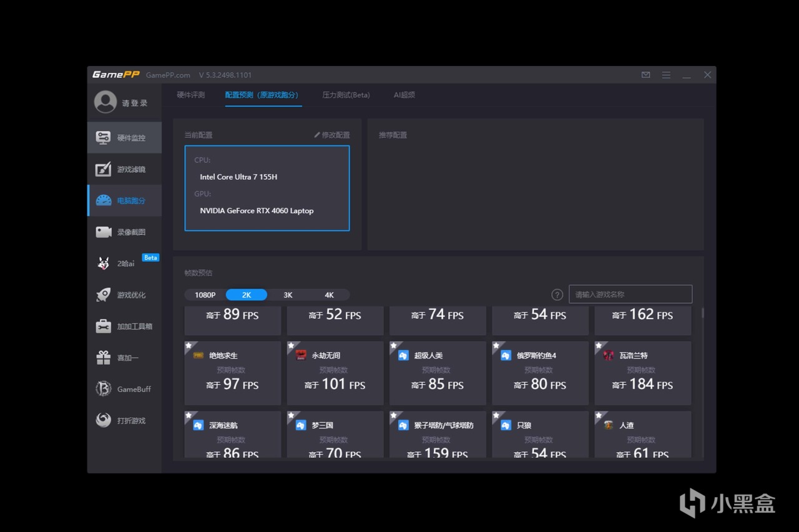Click the 电脑跑分 speedometer icon
Image resolution: width=799 pixels, height=532 pixels.
pyautogui.click(x=104, y=200)
